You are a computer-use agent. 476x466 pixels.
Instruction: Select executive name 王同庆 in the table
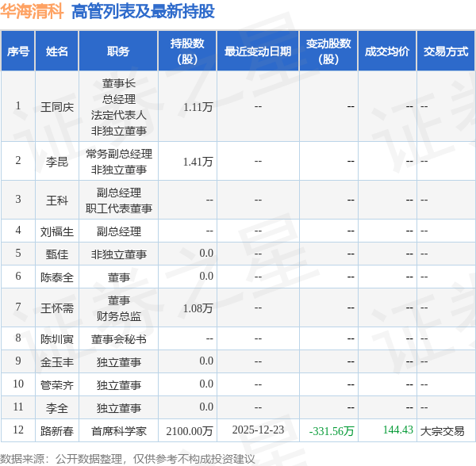(x=57, y=107)
